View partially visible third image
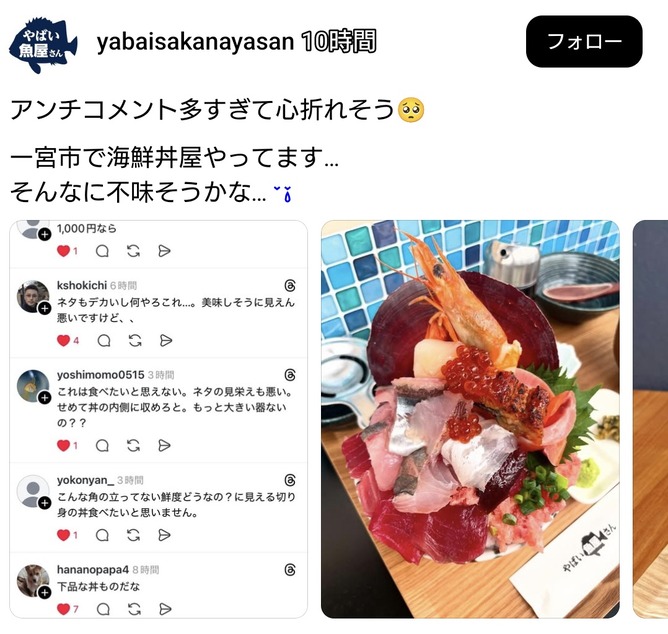The width and height of the screenshot is (668, 634). coord(651,419)
